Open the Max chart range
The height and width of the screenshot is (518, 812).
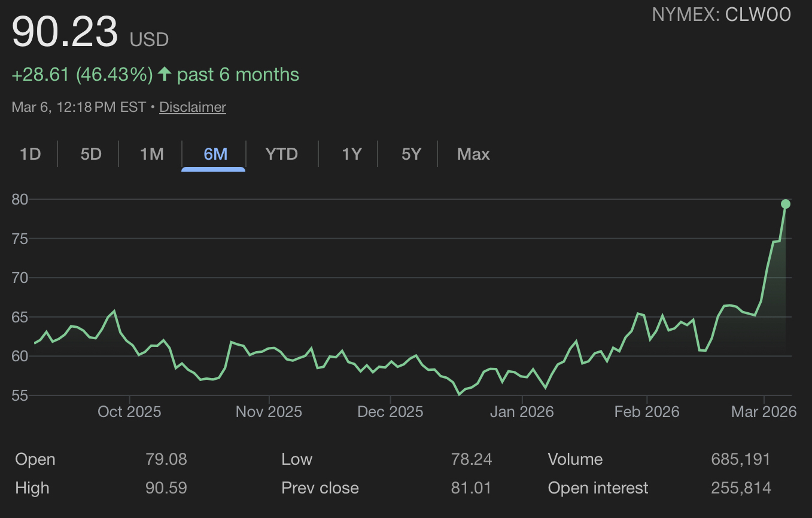click(x=473, y=154)
